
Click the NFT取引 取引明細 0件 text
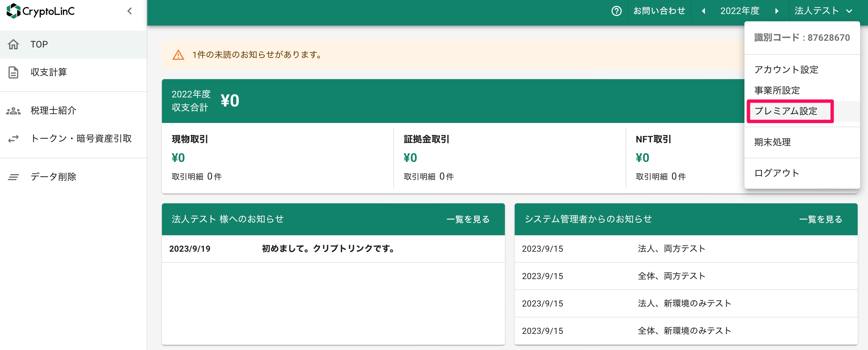click(x=661, y=177)
